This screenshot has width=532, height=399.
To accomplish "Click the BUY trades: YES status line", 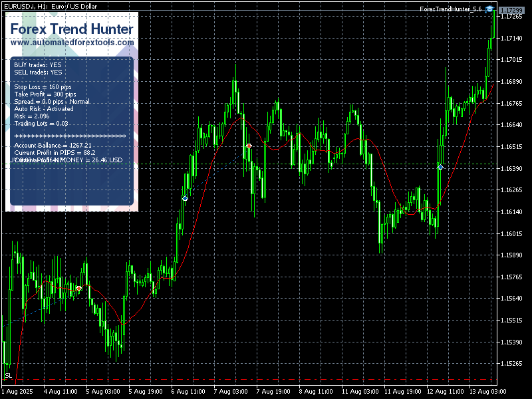I will click(x=38, y=65).
